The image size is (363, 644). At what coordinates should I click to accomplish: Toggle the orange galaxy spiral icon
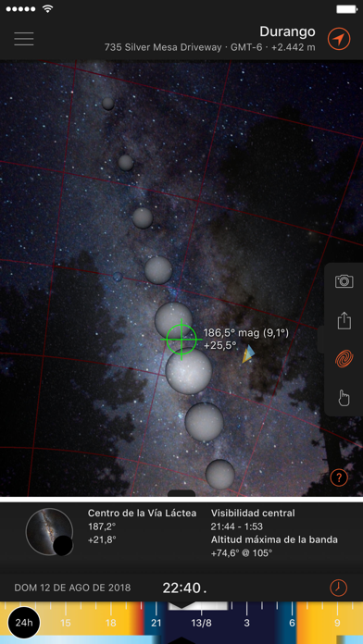point(344,359)
